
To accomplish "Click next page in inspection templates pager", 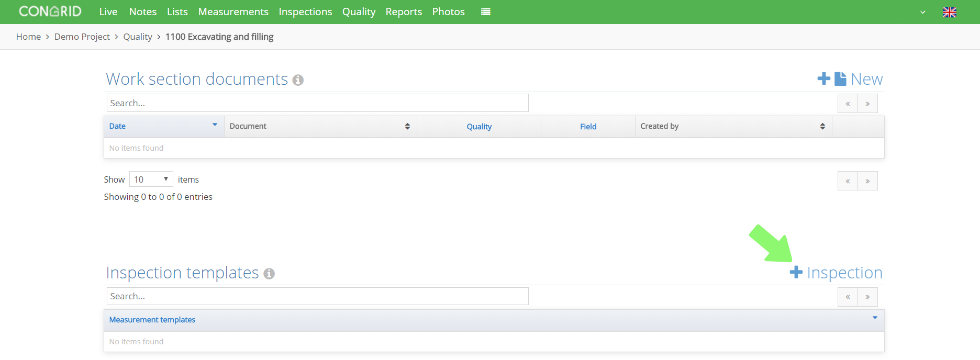I will 867,297.
